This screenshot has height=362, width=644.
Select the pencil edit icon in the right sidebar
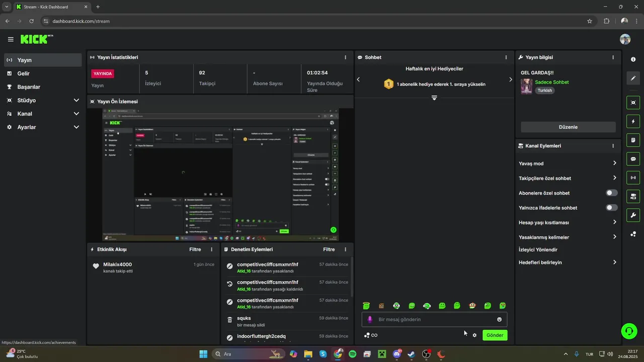[x=633, y=78]
